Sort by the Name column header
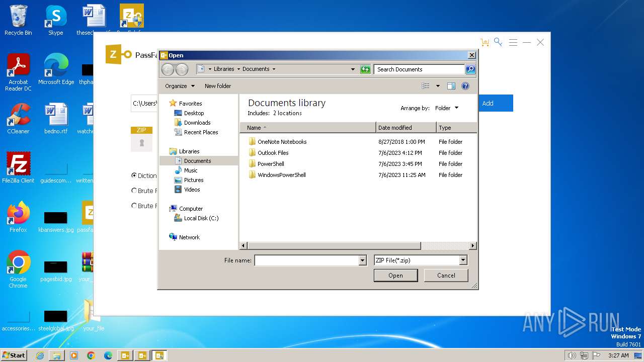 click(x=308, y=128)
